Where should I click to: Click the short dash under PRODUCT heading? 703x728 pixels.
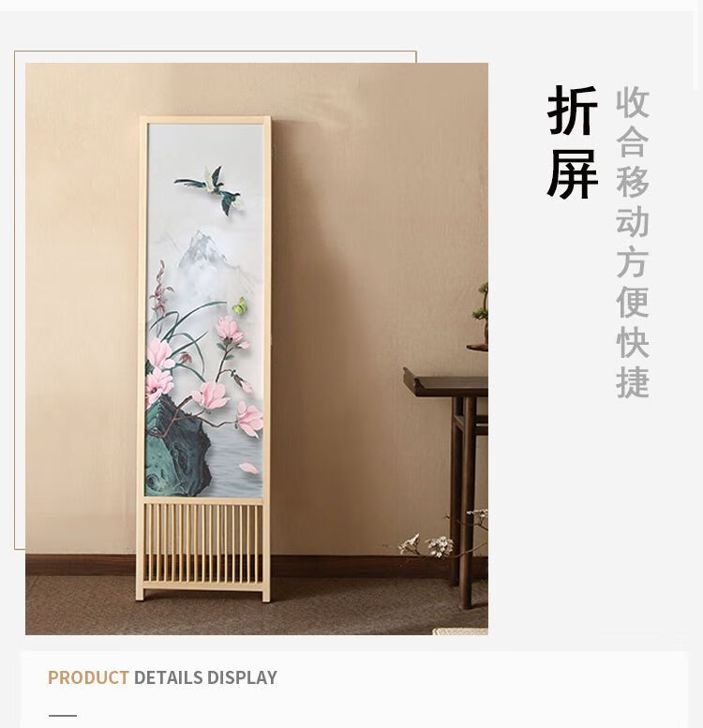63,716
